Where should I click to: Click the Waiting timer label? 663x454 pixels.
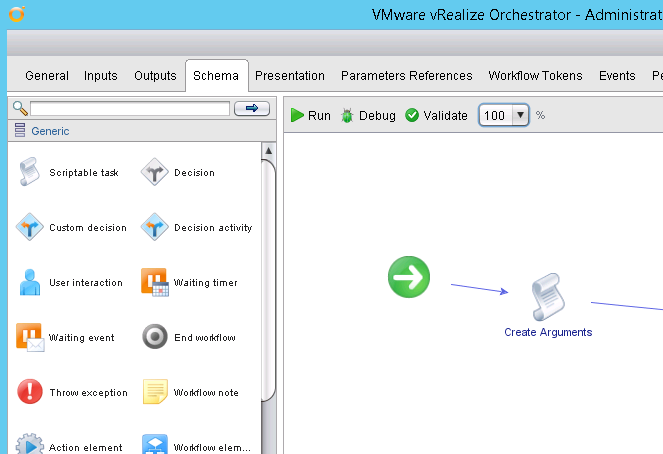205,282
